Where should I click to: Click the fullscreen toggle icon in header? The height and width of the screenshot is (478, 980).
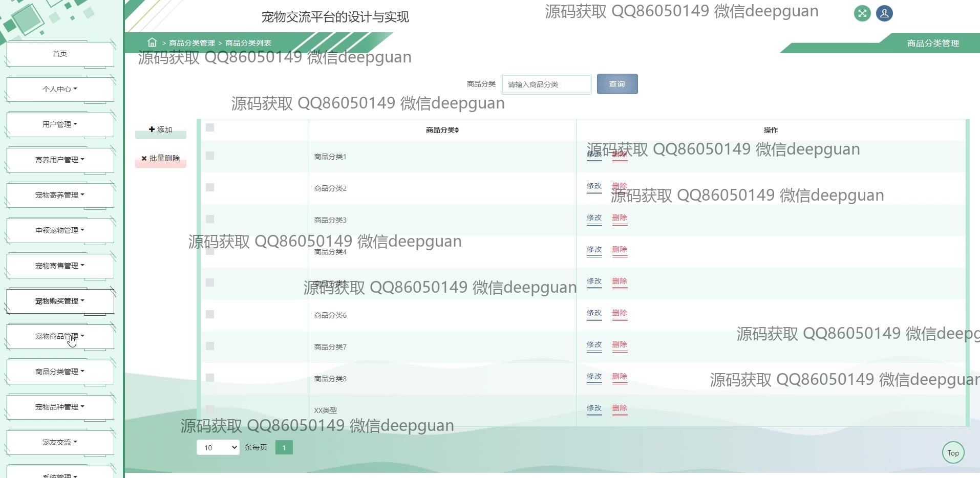pyautogui.click(x=862, y=13)
